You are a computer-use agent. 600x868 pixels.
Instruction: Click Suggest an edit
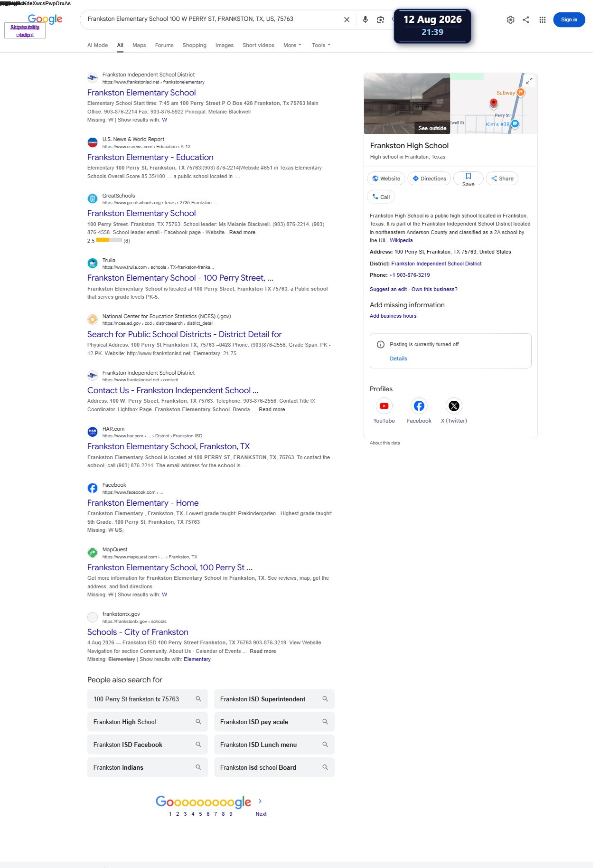388,289
